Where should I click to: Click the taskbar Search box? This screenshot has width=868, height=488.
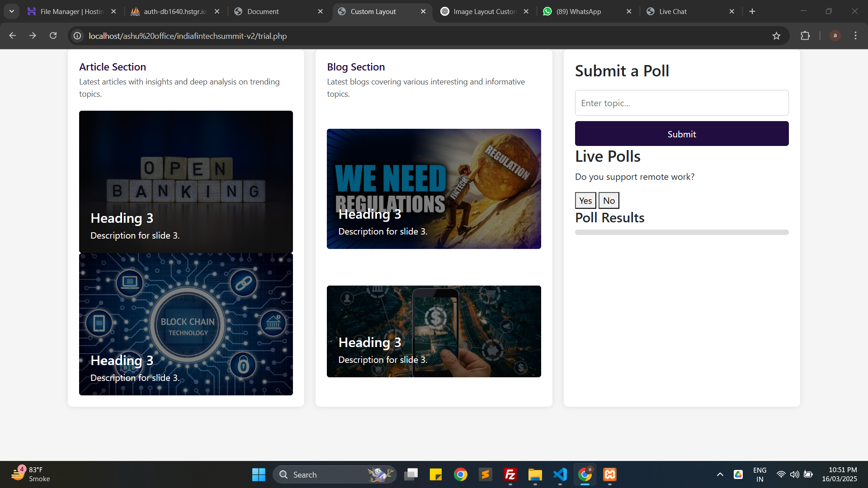[x=335, y=474]
